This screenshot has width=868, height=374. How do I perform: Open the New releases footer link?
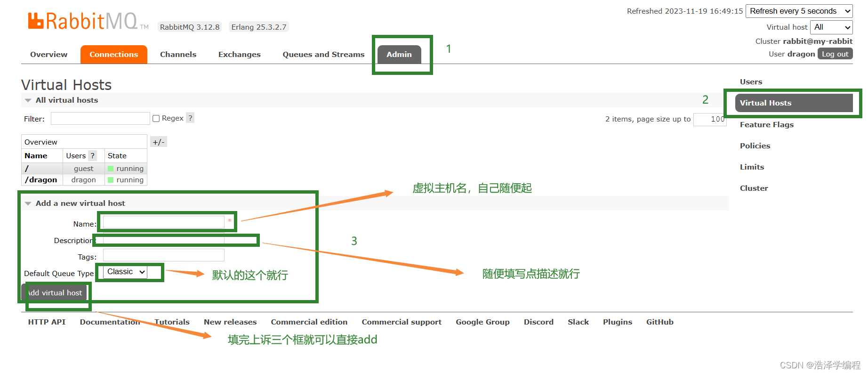[x=230, y=322]
